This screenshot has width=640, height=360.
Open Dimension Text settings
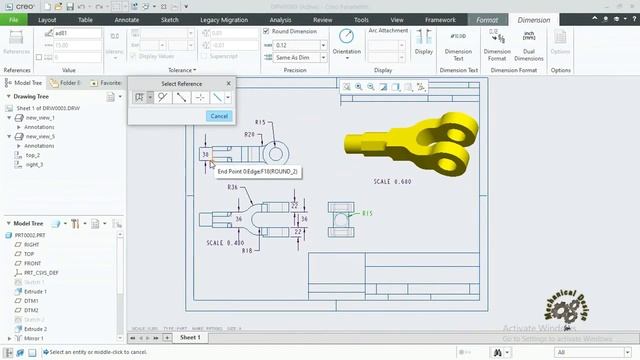click(458, 45)
